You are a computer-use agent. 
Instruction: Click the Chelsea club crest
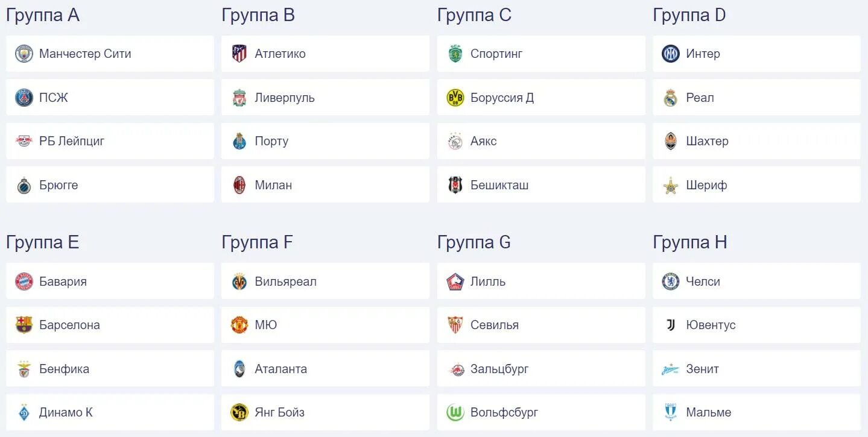(671, 281)
